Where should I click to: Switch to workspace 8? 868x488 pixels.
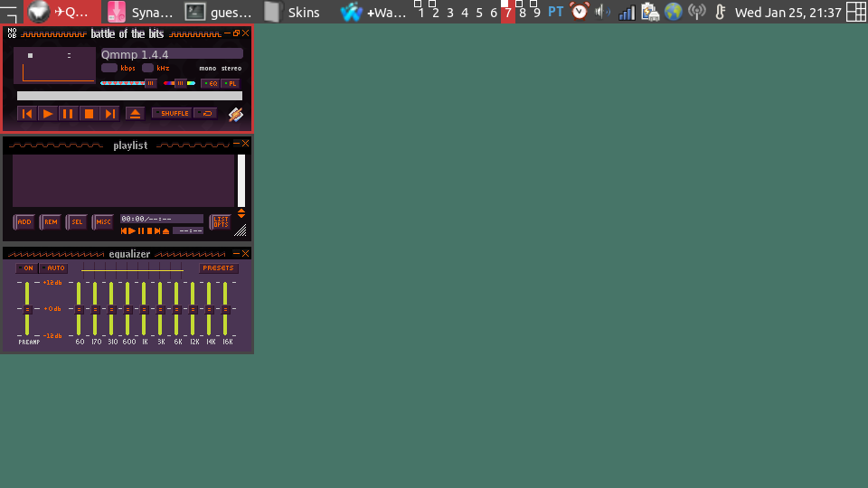(x=523, y=12)
